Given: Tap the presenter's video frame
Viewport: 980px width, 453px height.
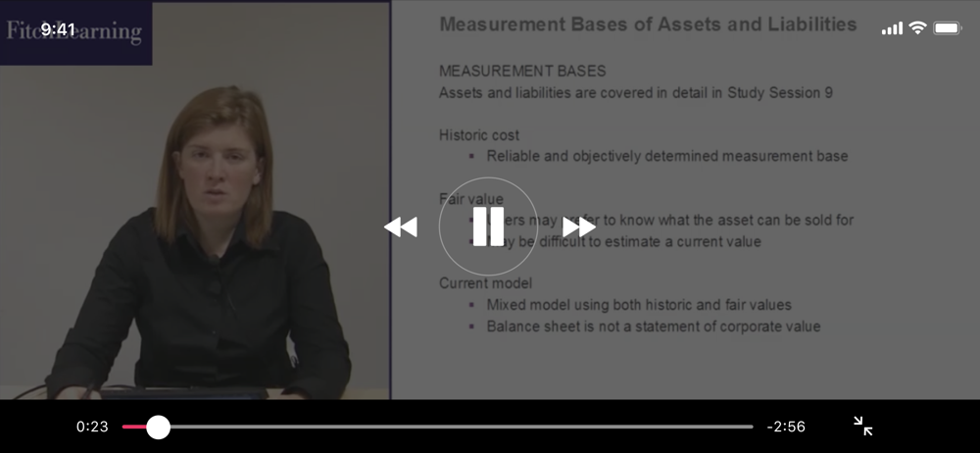Looking at the screenshot, I should click(195, 200).
